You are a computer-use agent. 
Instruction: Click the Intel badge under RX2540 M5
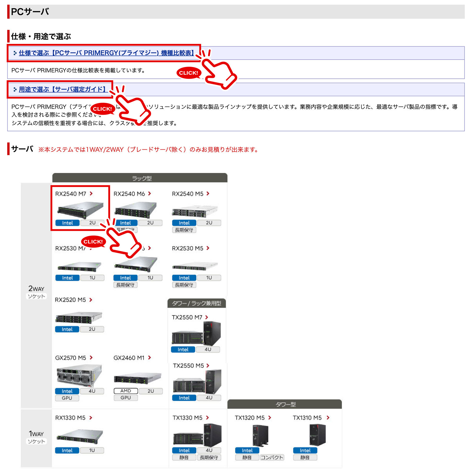184,223
